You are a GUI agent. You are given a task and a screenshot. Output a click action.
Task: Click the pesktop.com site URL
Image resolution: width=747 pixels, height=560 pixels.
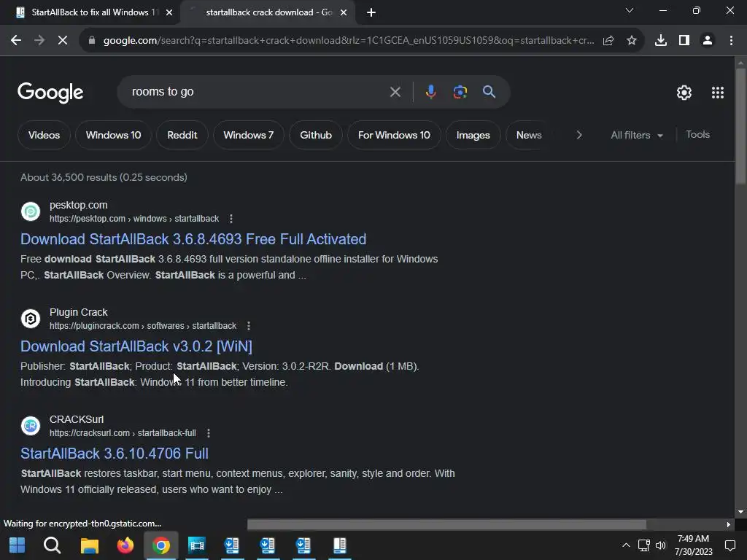coord(134,219)
